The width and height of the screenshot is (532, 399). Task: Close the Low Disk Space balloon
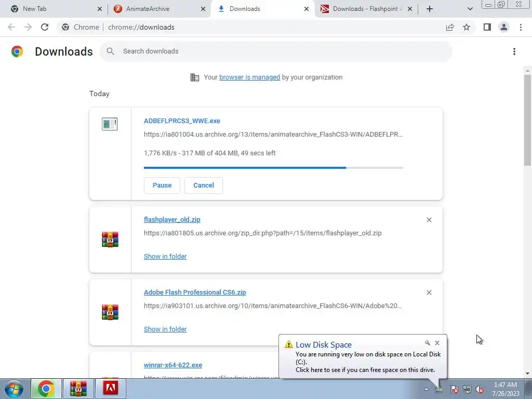pyautogui.click(x=437, y=343)
